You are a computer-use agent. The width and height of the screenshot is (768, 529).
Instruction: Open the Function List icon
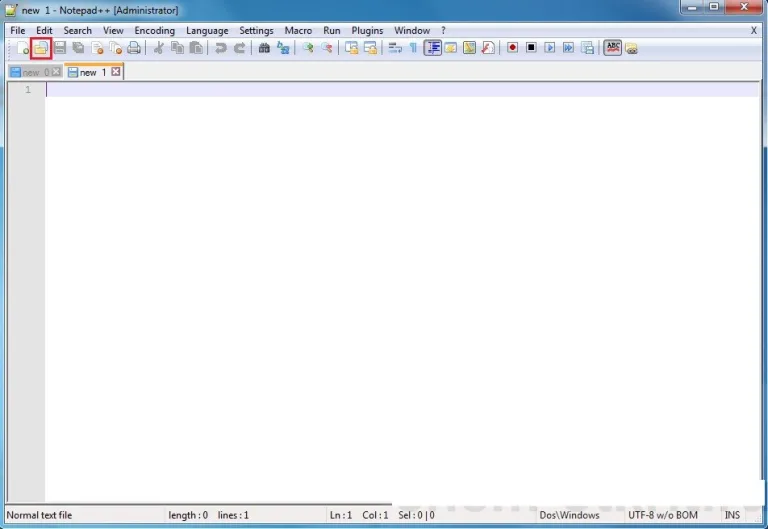[488, 48]
